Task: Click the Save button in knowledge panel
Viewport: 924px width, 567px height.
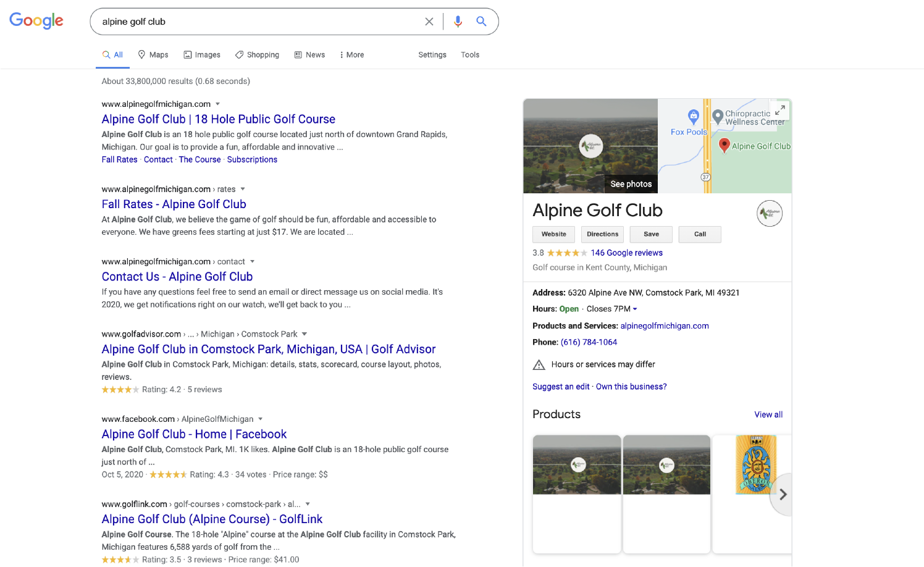Action: click(x=651, y=234)
